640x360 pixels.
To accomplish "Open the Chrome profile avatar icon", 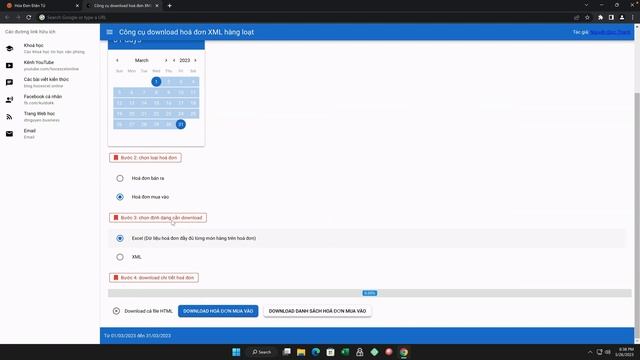I will tap(622, 18).
